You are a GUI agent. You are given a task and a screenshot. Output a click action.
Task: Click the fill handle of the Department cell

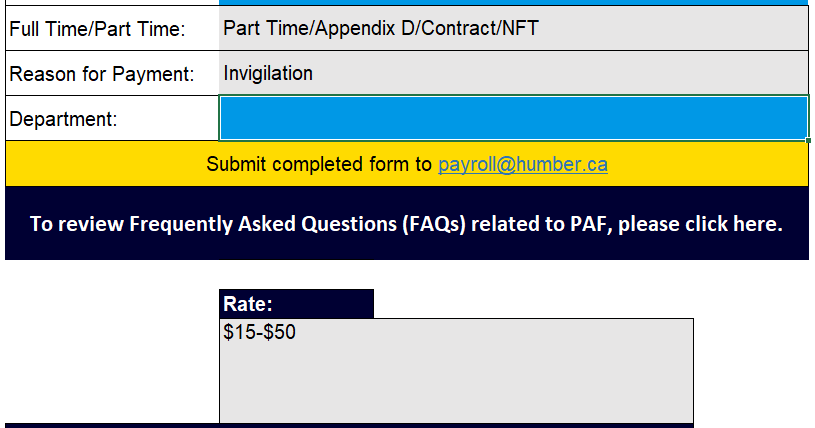pyautogui.click(x=808, y=140)
